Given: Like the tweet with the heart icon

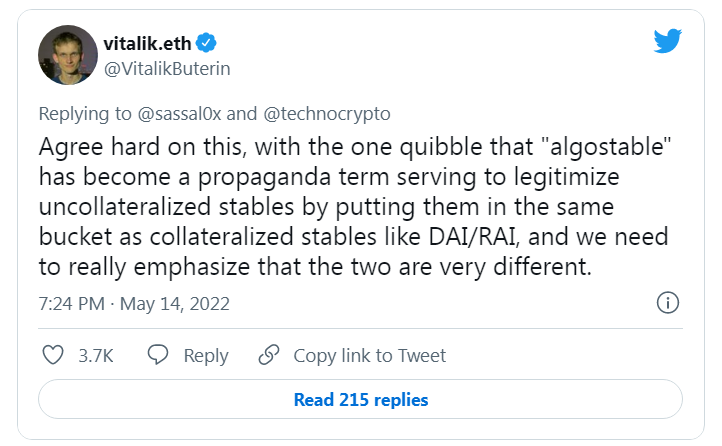Looking at the screenshot, I should pyautogui.click(x=54, y=355).
